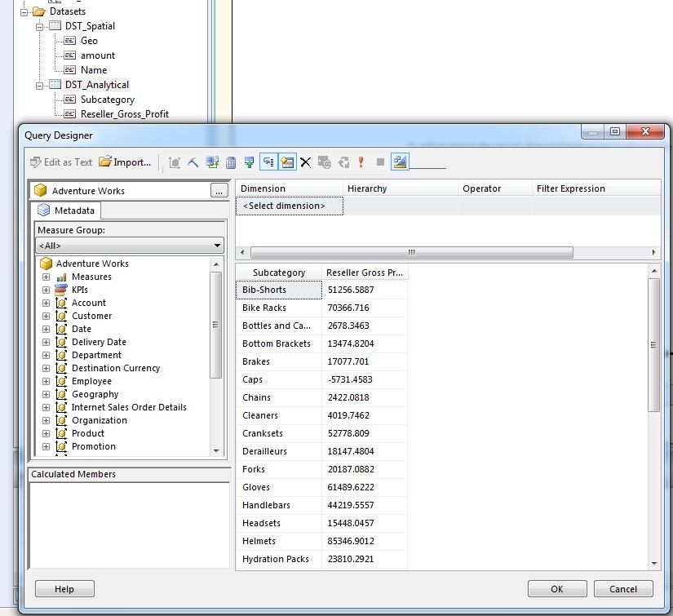
Task: Open the Measure Group dropdown
Action: coord(129,246)
